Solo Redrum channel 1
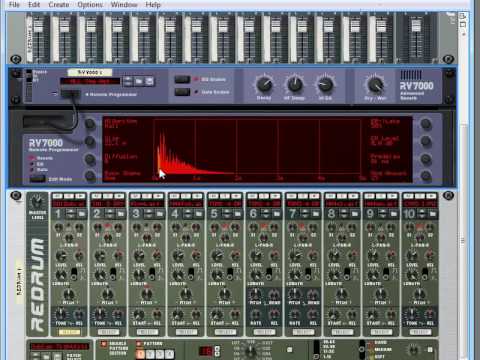The image size is (480, 360). click(69, 196)
